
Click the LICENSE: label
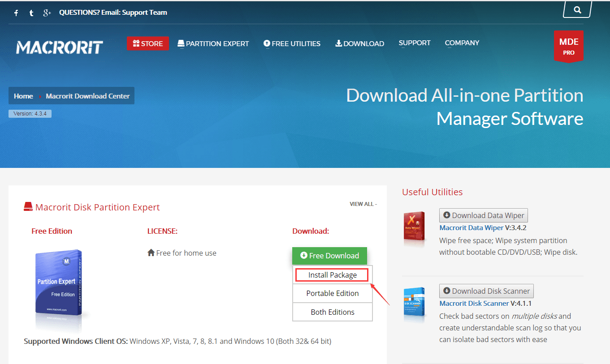click(x=162, y=231)
